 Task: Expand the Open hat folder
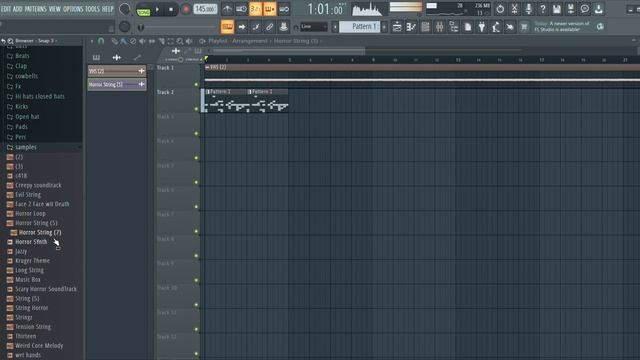pos(27,117)
